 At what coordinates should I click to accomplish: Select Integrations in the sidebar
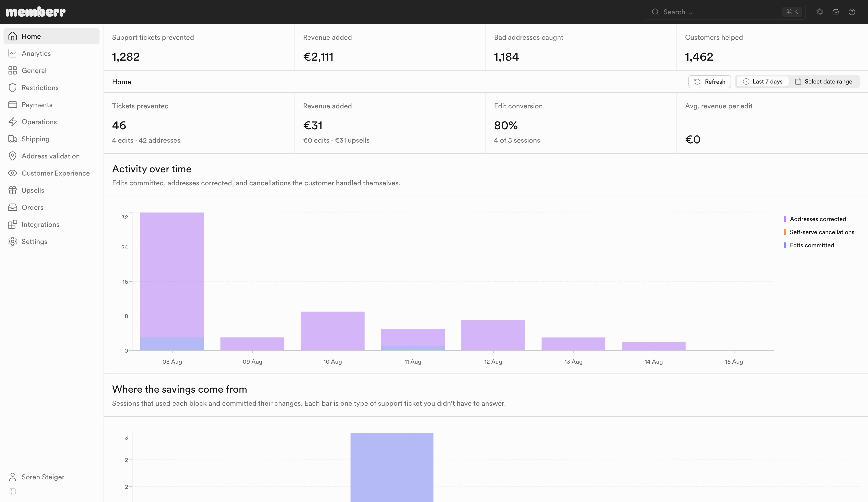tap(51, 224)
